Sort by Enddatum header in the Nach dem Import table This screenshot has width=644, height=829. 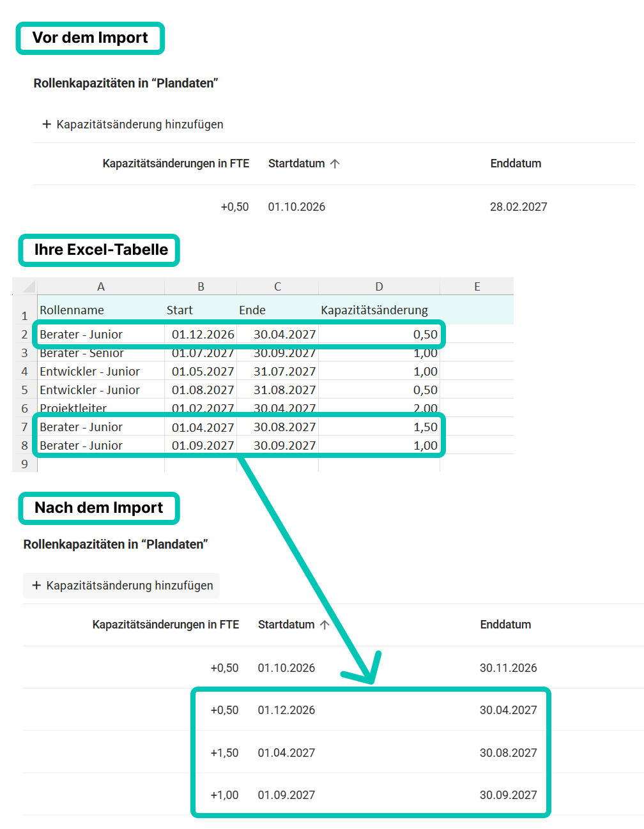coord(505,625)
